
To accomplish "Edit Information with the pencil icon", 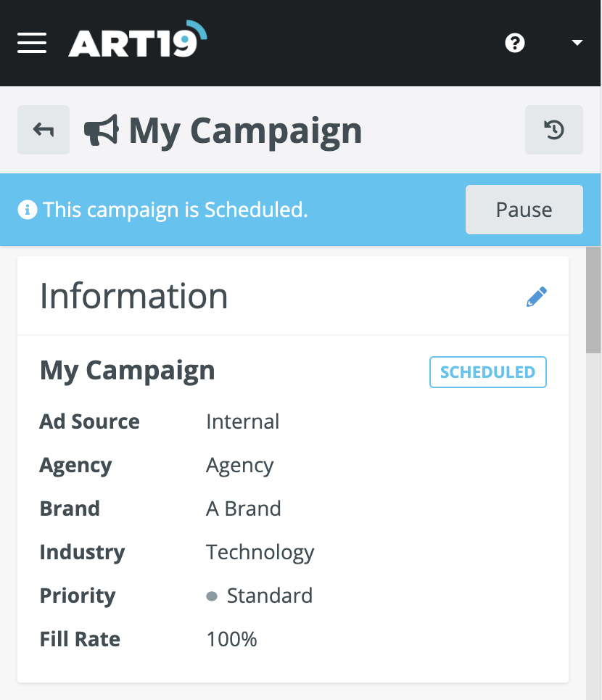I will coord(537,297).
